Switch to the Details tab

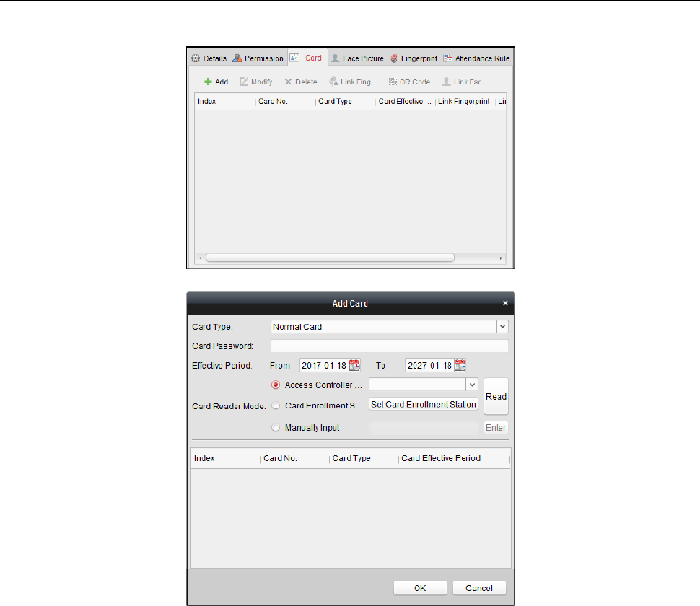pos(209,58)
